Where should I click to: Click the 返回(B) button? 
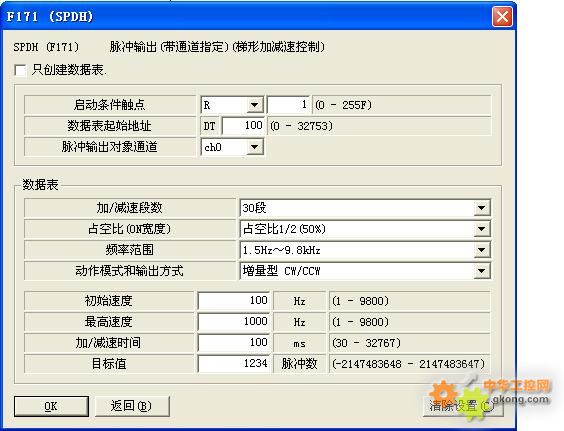pos(132,406)
